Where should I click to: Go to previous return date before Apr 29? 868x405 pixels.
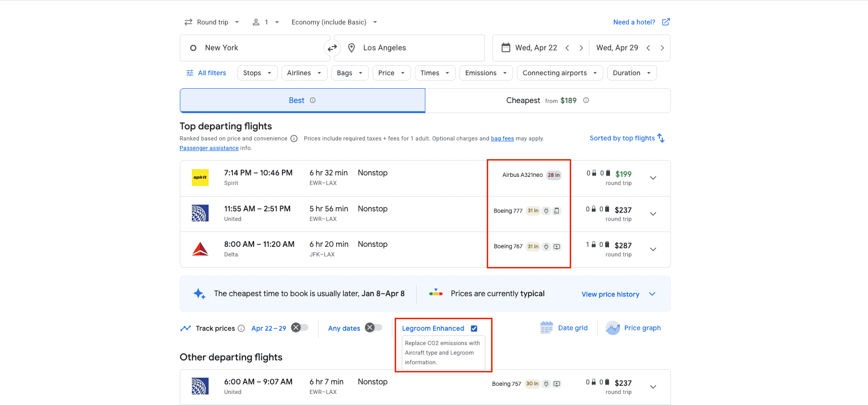click(648, 48)
